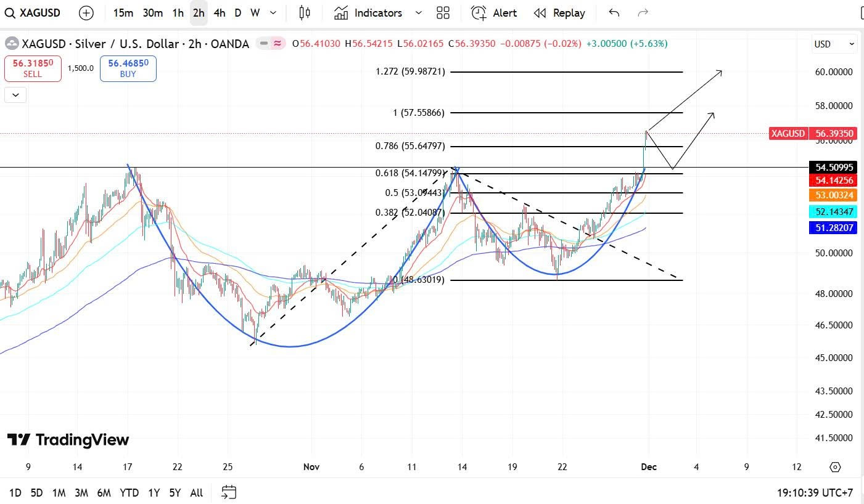Switch to the 15m timeframe
The image size is (864, 504).
coord(123,13)
